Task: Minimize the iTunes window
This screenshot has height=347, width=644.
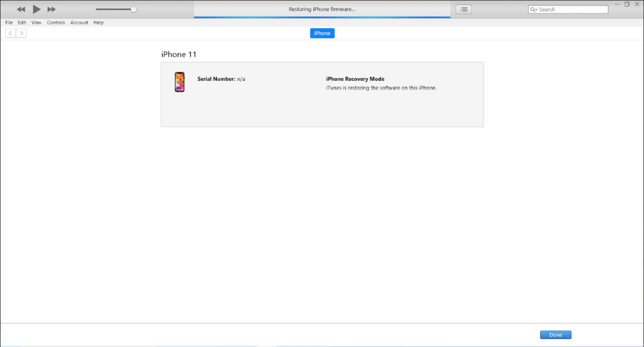Action: click(x=617, y=4)
